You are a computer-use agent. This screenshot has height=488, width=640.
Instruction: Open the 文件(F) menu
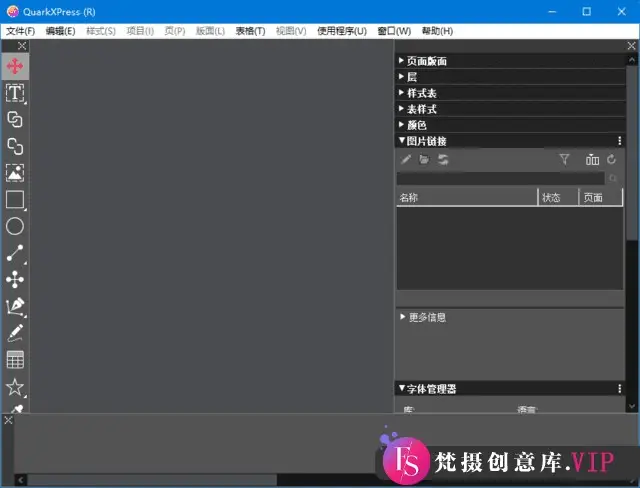tap(20, 31)
